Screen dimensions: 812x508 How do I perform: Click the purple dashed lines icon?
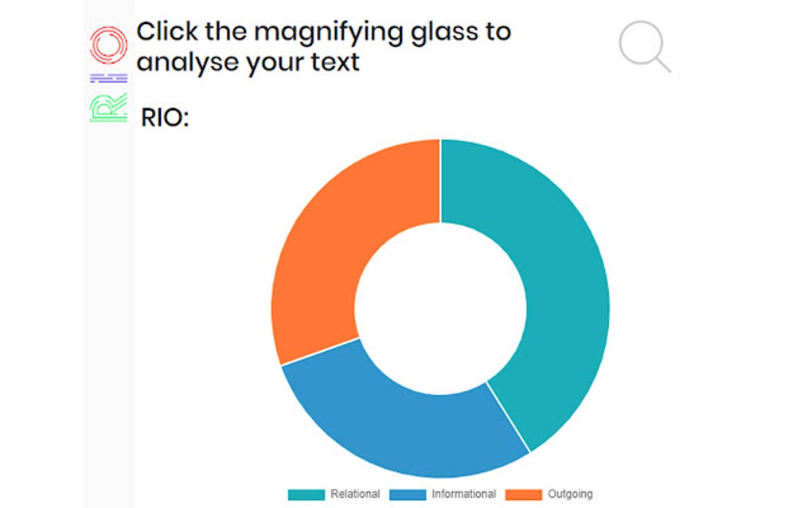(x=109, y=78)
